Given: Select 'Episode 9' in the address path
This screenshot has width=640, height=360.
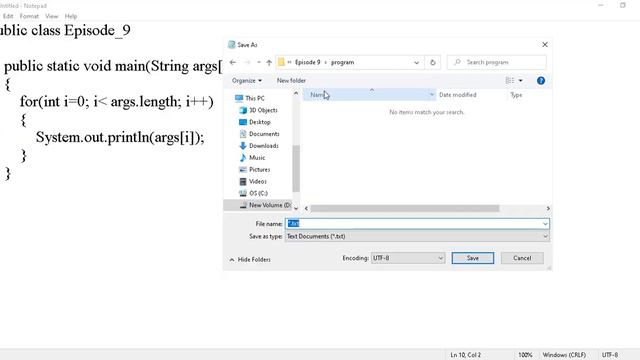Looking at the screenshot, I should point(307,62).
